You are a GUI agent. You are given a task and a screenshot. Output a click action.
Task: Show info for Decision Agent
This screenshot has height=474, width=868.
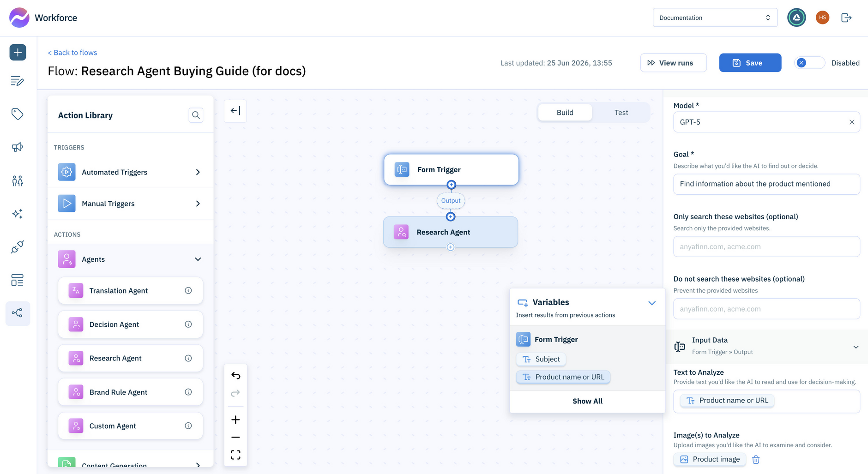coord(188,324)
